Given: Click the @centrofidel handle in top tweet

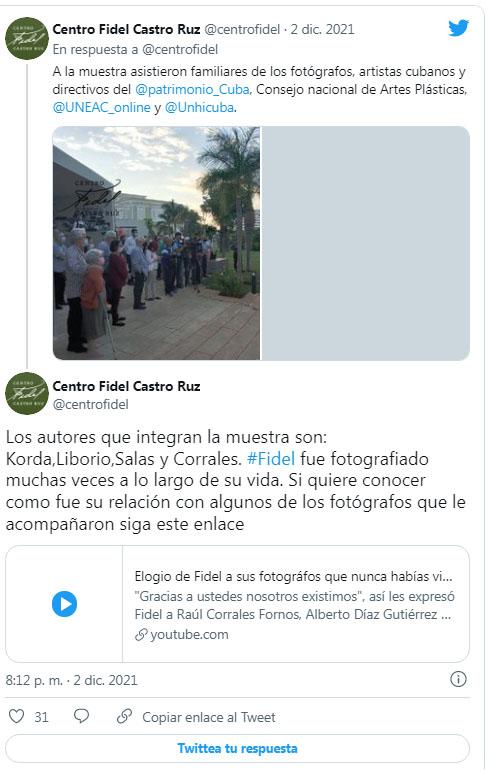Looking at the screenshot, I should [x=242, y=29].
